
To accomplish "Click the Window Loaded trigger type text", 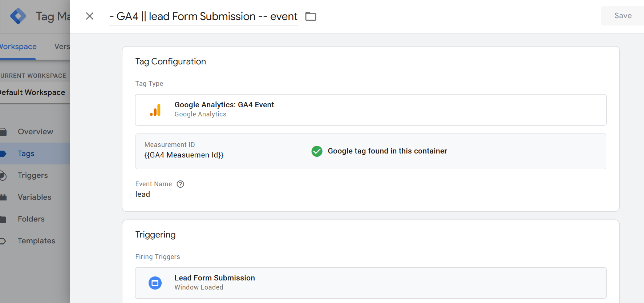I will (199, 287).
